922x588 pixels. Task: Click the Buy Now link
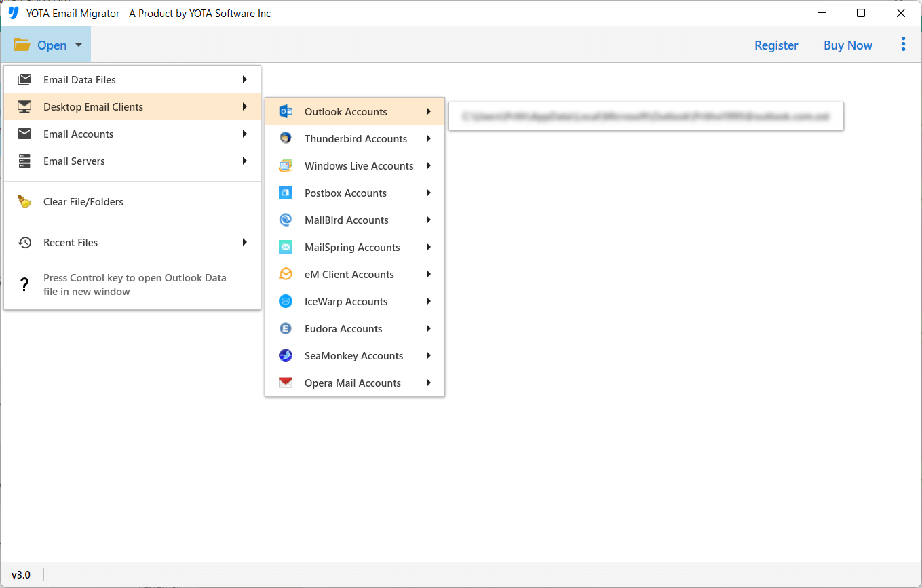pyautogui.click(x=847, y=45)
